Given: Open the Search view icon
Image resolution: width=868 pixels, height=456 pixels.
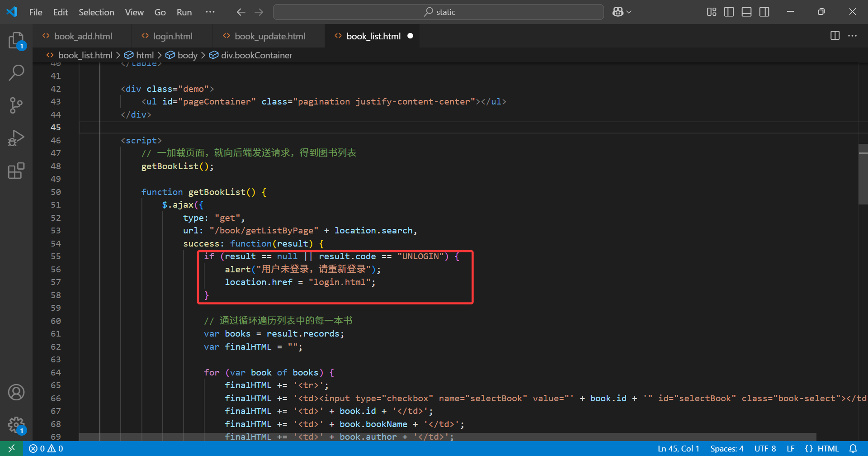Looking at the screenshot, I should click(x=16, y=73).
